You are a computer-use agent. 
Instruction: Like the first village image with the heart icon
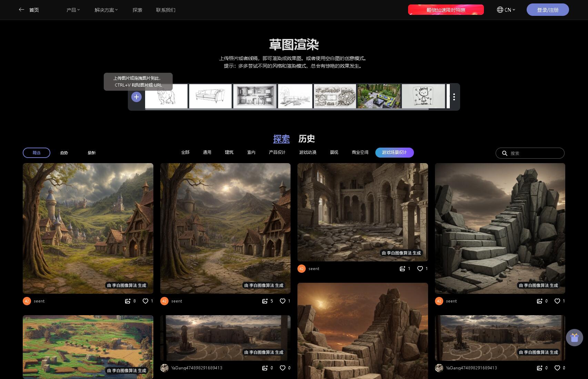145,301
